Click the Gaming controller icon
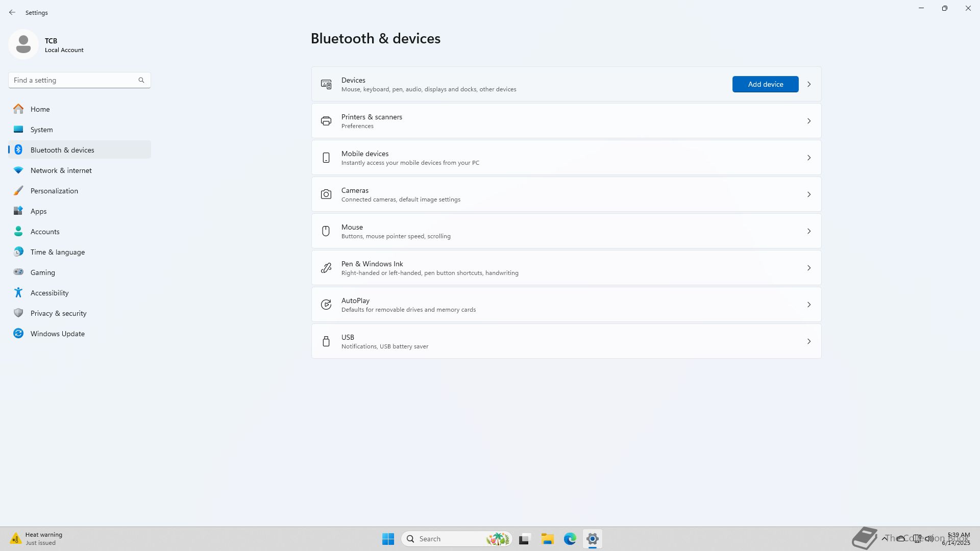The height and width of the screenshot is (551, 980). [18, 272]
